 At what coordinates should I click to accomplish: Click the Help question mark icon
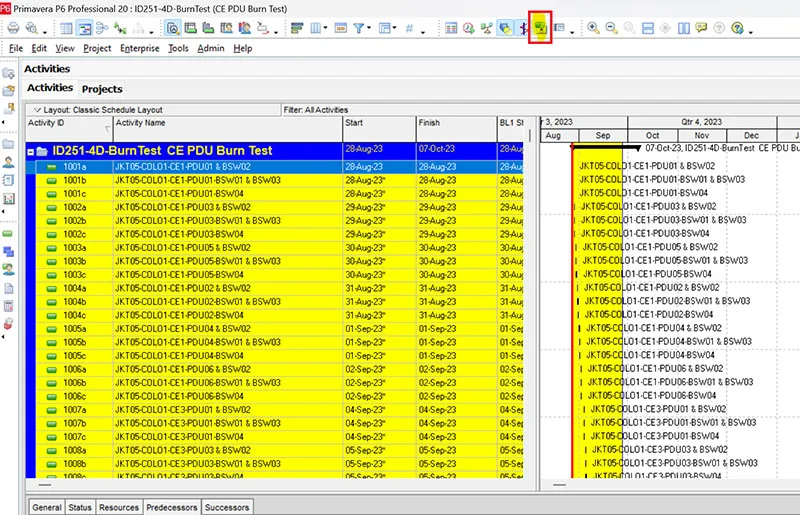click(738, 29)
